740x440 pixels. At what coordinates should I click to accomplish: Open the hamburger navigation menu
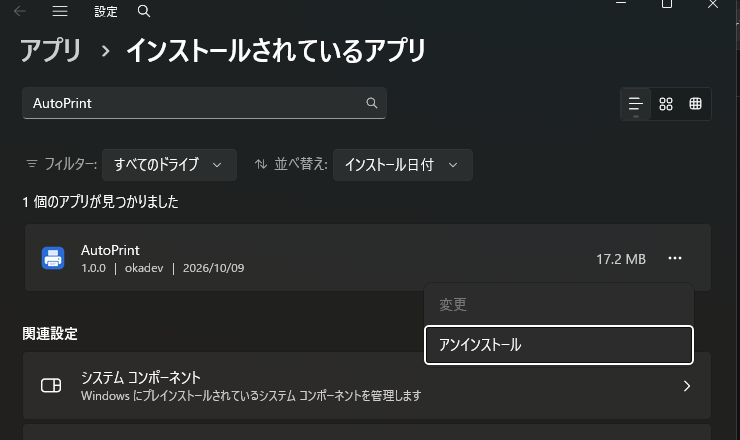click(60, 11)
